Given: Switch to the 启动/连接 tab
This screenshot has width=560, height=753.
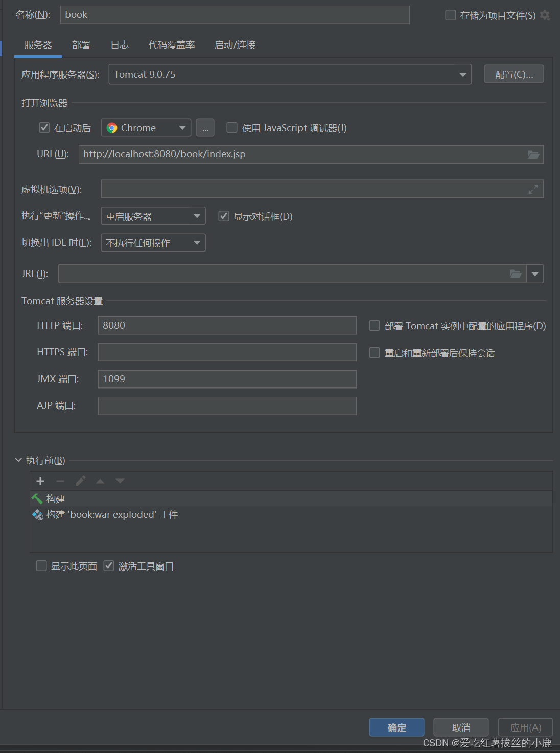Looking at the screenshot, I should click(235, 45).
